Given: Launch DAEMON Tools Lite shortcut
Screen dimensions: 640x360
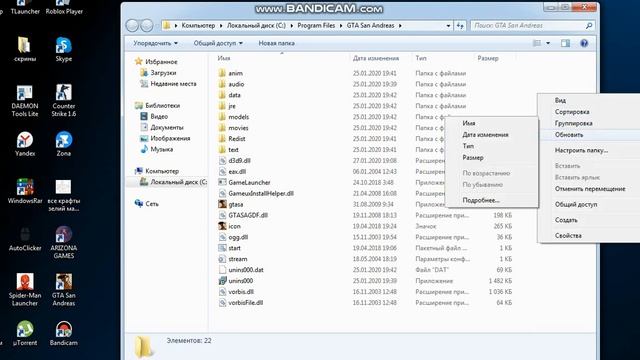Looking at the screenshot, I should pyautogui.click(x=24, y=101).
